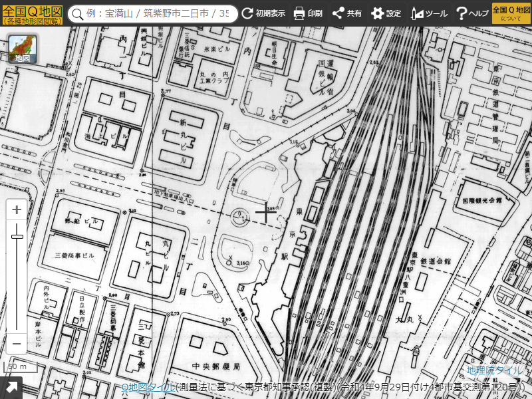This screenshot has height=399, width=532.
Task: Click the center crosshair on the map
Action: [x=266, y=213]
